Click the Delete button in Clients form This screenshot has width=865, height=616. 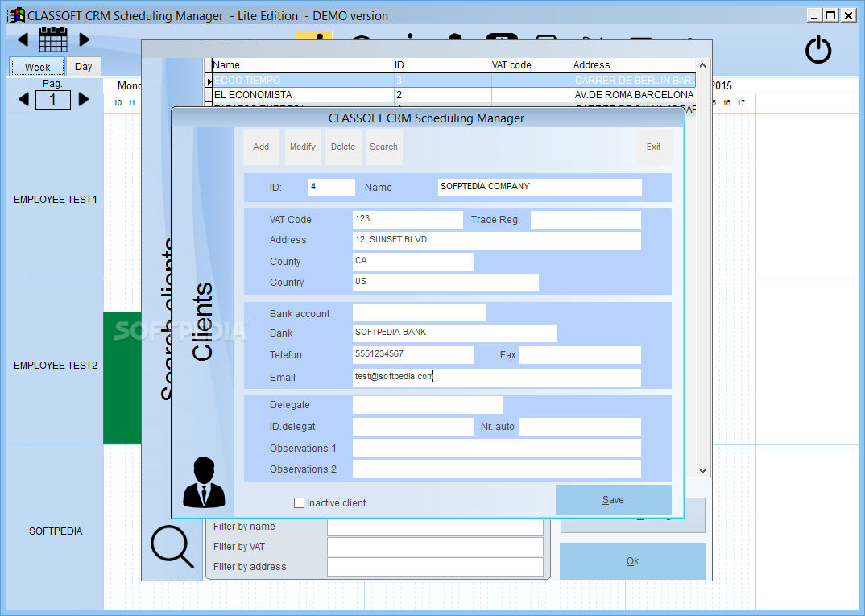click(x=343, y=147)
